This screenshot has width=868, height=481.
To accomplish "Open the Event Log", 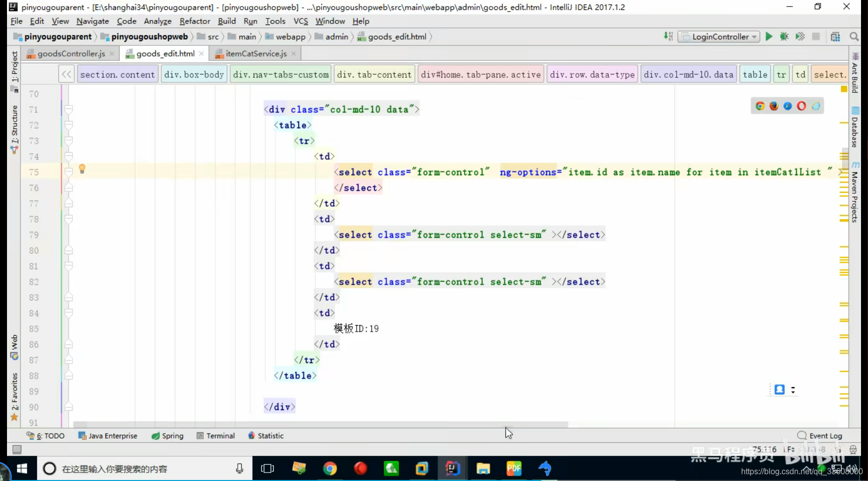I will (x=820, y=436).
